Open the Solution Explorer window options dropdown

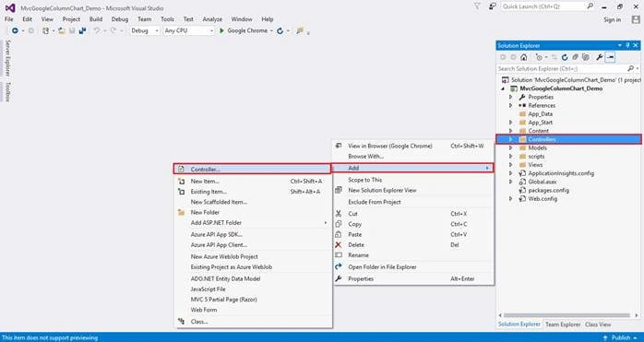pos(620,45)
